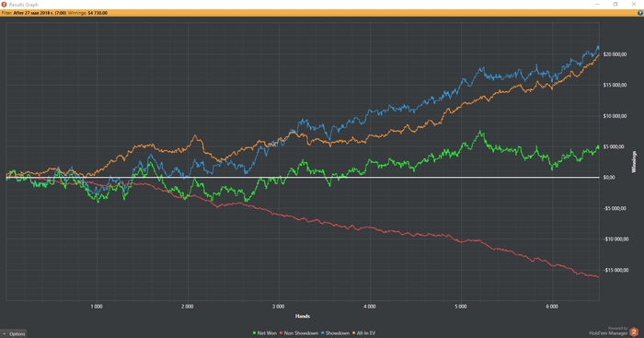The height and width of the screenshot is (338, 644).
Task: Click the green Net Won color swatch
Action: pos(255,333)
